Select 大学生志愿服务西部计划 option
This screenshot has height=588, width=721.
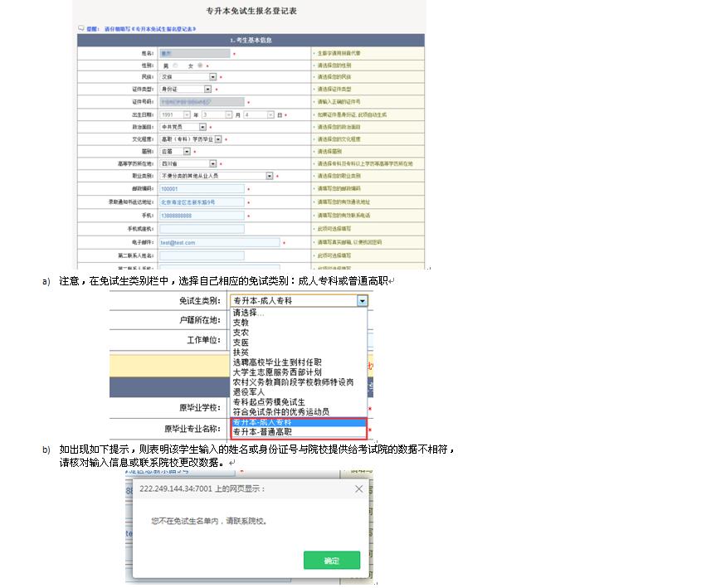[277, 372]
